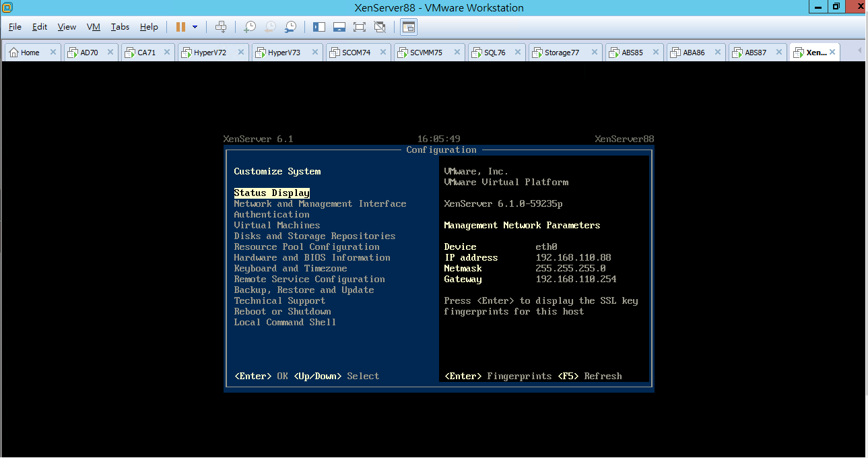Click the Gateway value 192.168.110.254
This screenshot has height=458, width=868.
click(x=576, y=280)
